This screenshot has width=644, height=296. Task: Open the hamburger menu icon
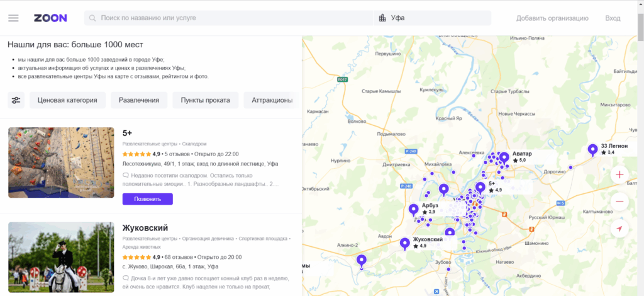coord(14,18)
